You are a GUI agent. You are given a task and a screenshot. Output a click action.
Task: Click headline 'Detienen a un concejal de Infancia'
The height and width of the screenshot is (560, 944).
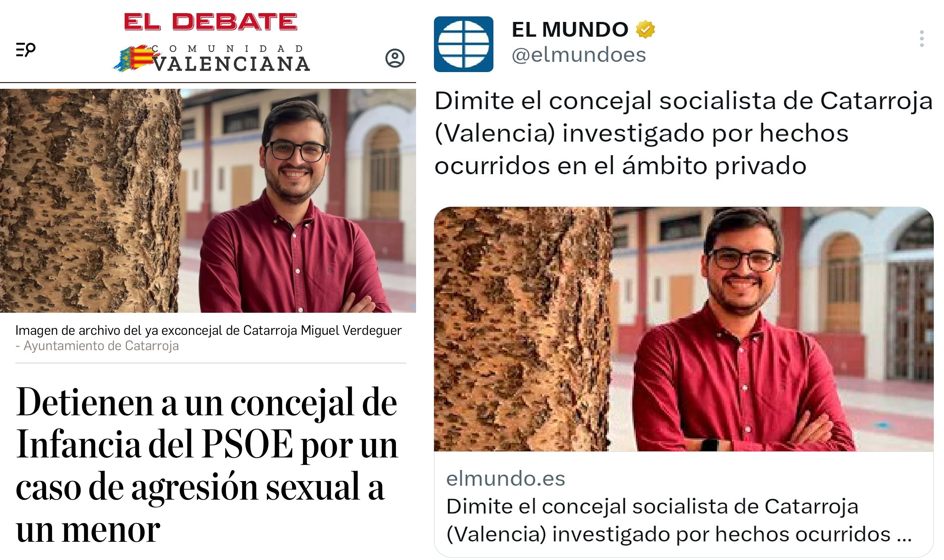coord(207,465)
